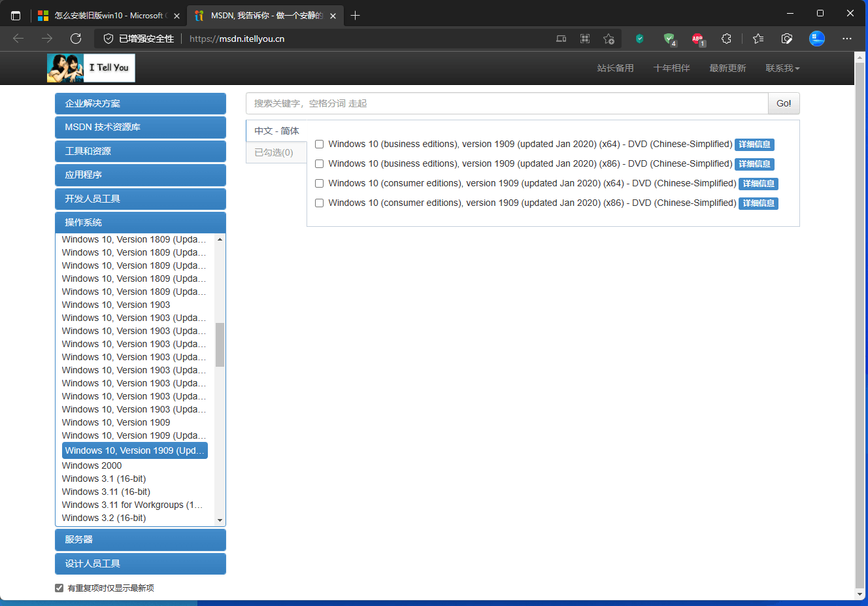The height and width of the screenshot is (606, 868).
Task: Click the app available icon in address bar
Action: click(x=561, y=39)
